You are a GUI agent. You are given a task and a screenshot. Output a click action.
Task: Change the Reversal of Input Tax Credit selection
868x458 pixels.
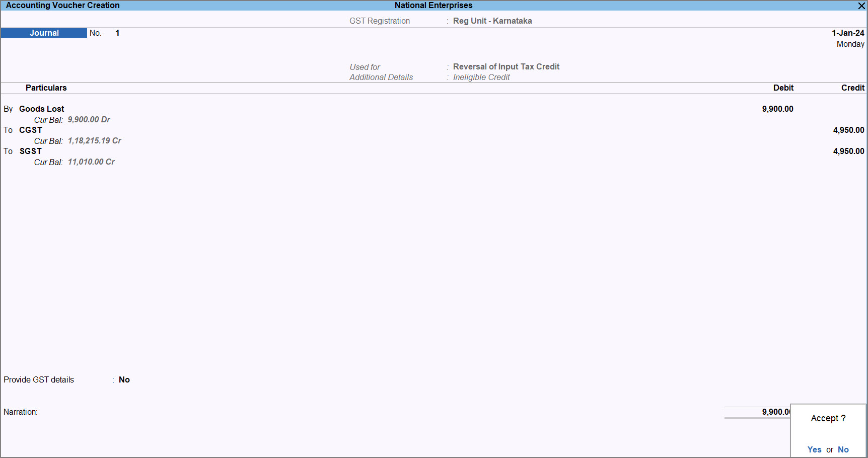[x=505, y=67]
